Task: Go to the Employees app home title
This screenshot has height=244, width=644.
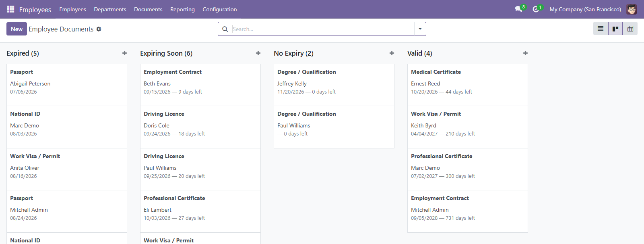Action: (x=35, y=9)
